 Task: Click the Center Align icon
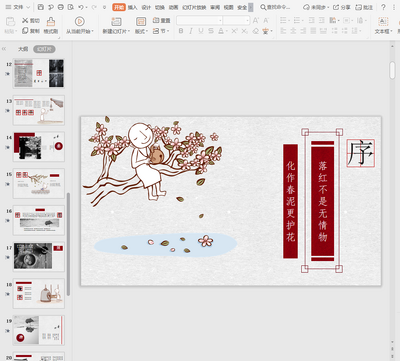pyautogui.click(x=293, y=31)
